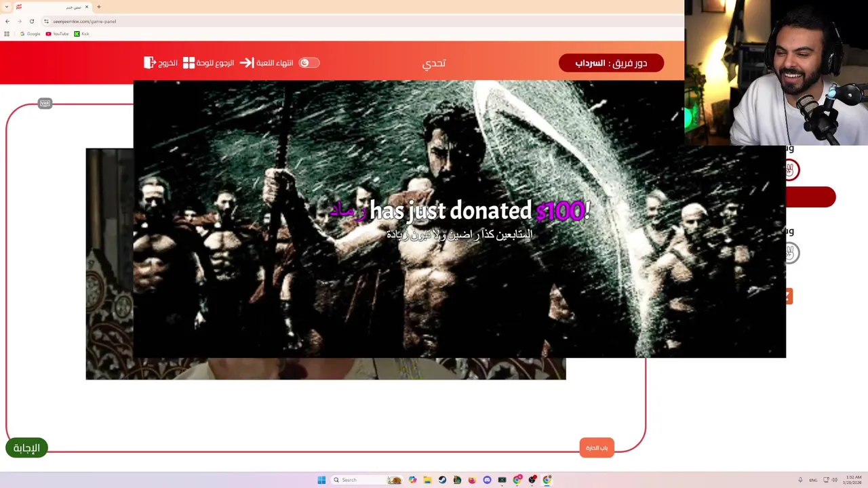This screenshot has height=488, width=868.
Task: Click the microphone tray icon
Action: [x=800, y=480]
